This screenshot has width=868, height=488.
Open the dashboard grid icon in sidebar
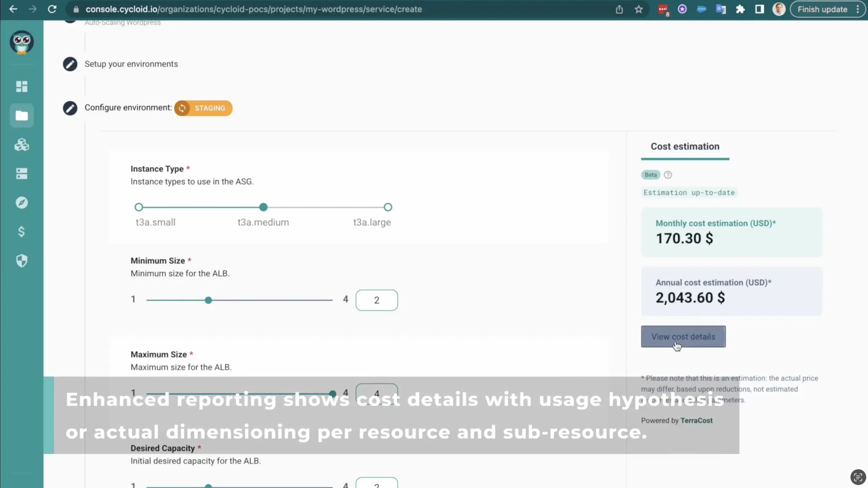point(22,86)
